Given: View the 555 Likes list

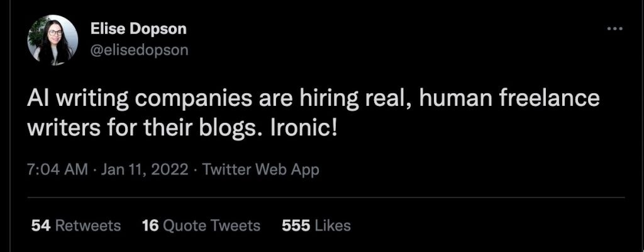Looking at the screenshot, I should 316,225.
